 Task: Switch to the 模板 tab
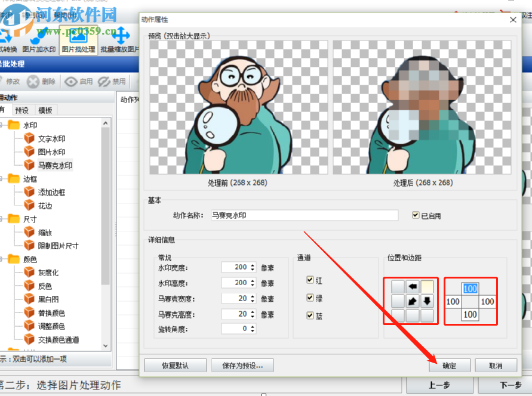click(x=45, y=110)
